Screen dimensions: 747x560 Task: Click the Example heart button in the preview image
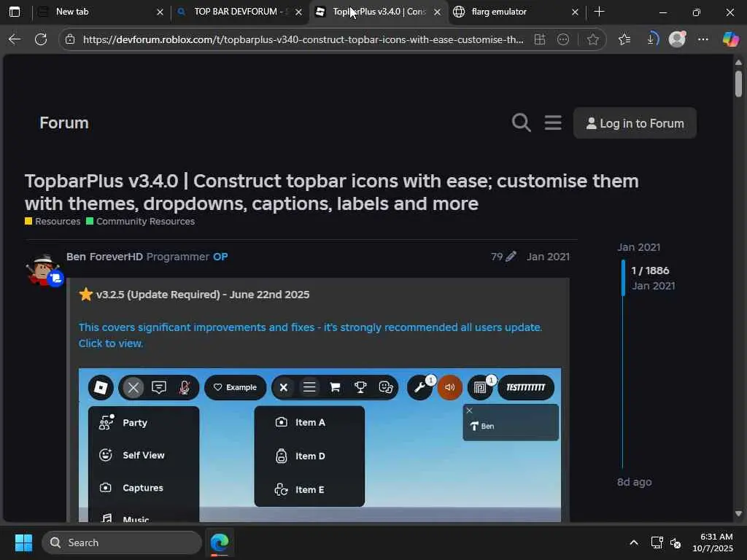[x=235, y=387]
